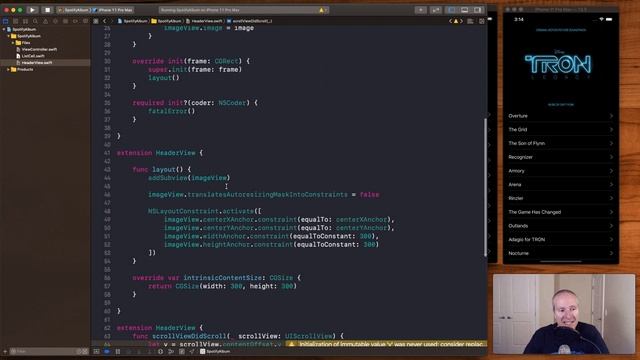Select the SpotifyAlbum scheme in toolbar
Image resolution: width=640 pixels, height=360 pixels.
[x=74, y=10]
